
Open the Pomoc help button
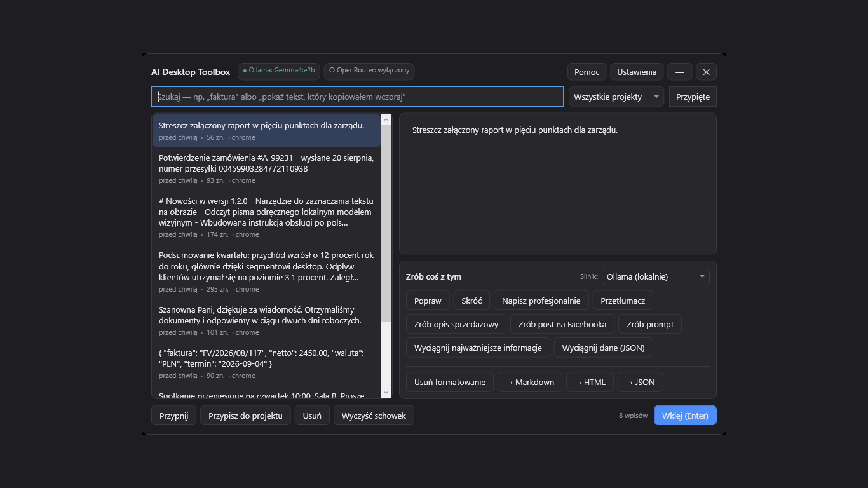click(587, 72)
